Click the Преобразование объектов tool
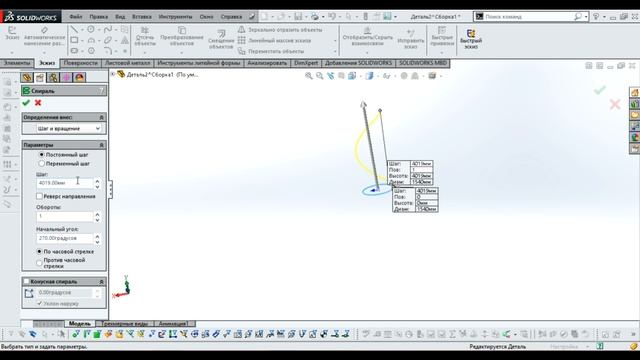Viewport: 640px width, 360px height. click(x=182, y=37)
